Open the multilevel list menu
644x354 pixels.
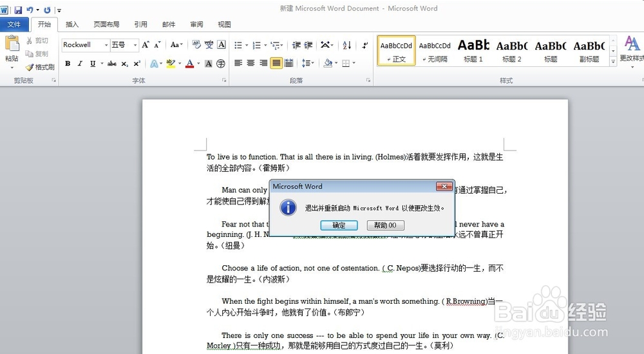point(276,45)
